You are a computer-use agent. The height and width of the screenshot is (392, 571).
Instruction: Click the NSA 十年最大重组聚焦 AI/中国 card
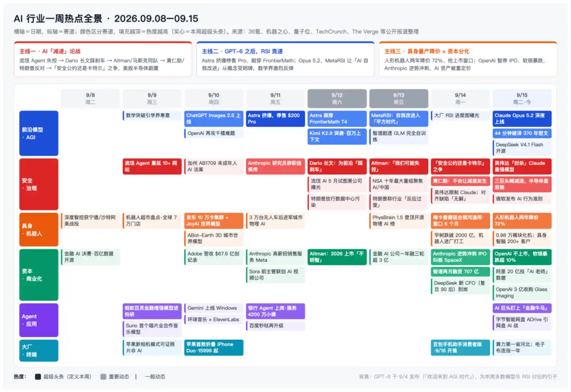399,184
